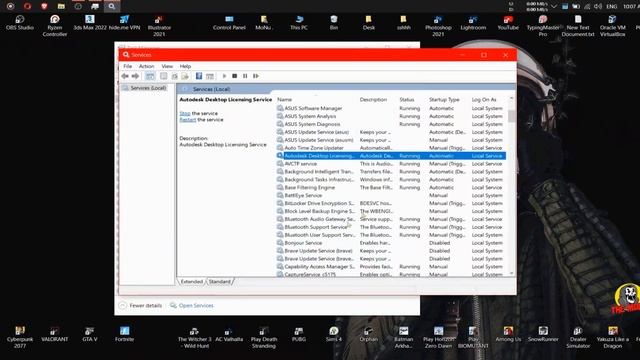Open the PUBG desktop icon
The image size is (640, 360).
pyautogui.click(x=299, y=334)
